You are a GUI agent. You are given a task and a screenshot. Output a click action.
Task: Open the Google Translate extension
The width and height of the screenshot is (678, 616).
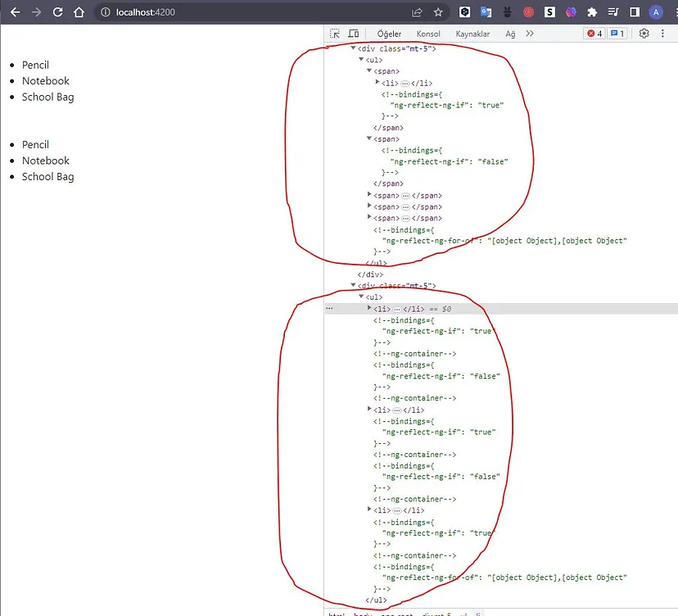coord(486,12)
